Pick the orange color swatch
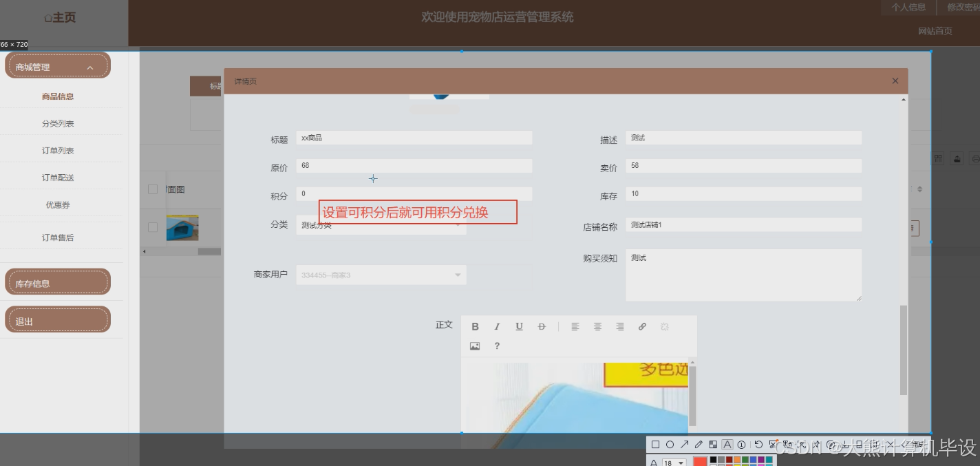This screenshot has width=980, height=466. tap(737, 460)
